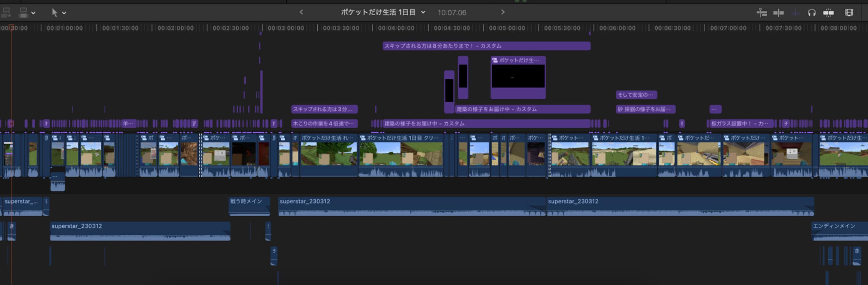Select audio clip 戦う時メイン
This screenshot has height=285, width=868.
point(250,206)
